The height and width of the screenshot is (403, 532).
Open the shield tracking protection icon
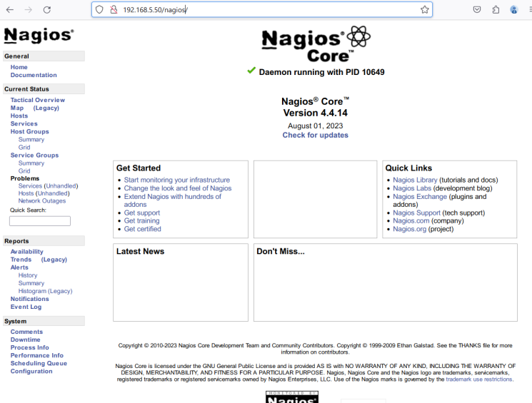(x=99, y=9)
